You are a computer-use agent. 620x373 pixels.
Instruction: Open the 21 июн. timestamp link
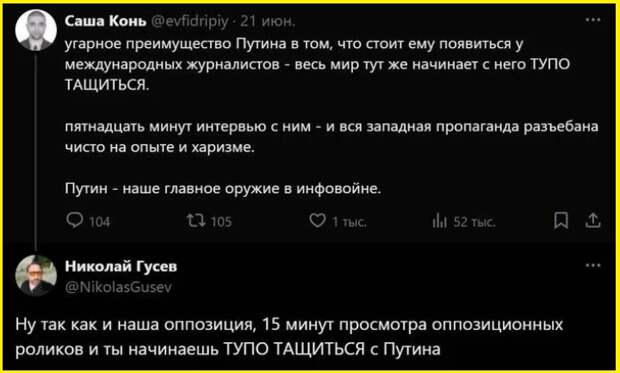point(267,22)
